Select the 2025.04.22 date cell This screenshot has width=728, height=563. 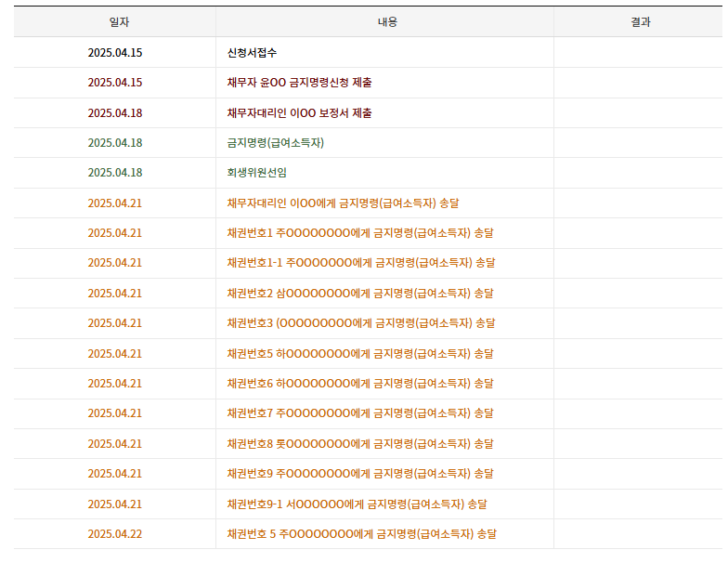pos(115,533)
